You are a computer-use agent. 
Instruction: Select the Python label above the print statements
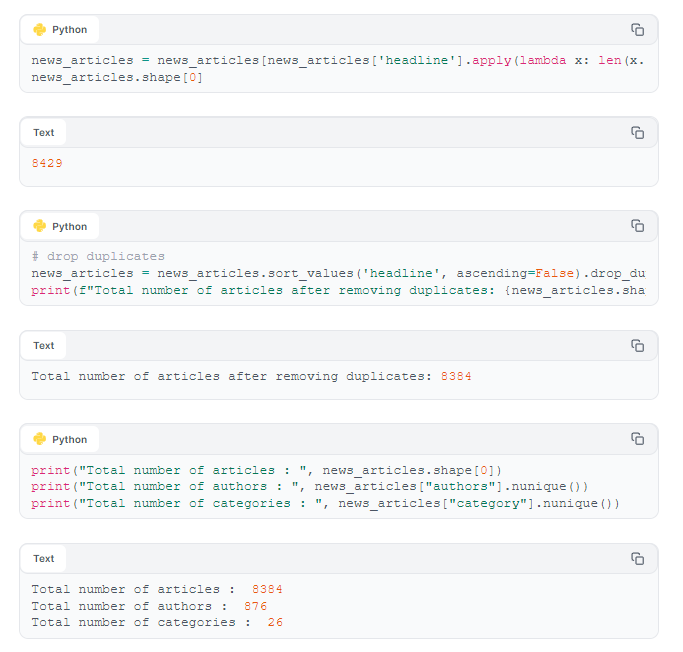pos(70,439)
